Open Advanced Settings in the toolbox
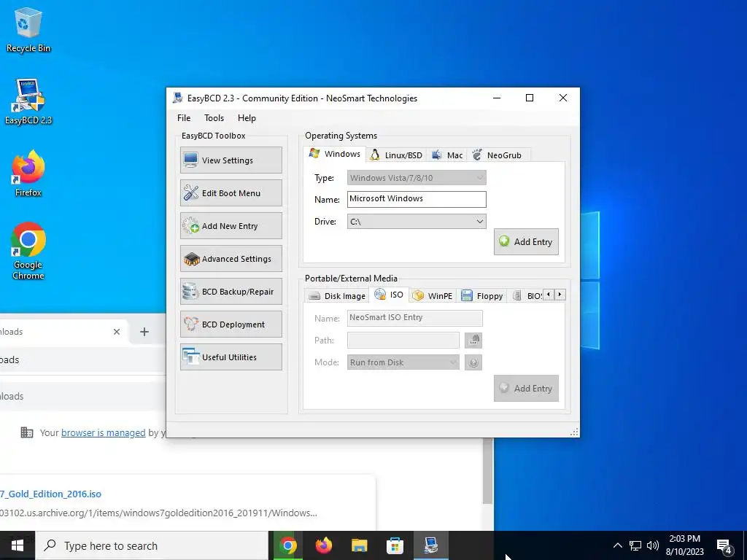 click(x=231, y=259)
